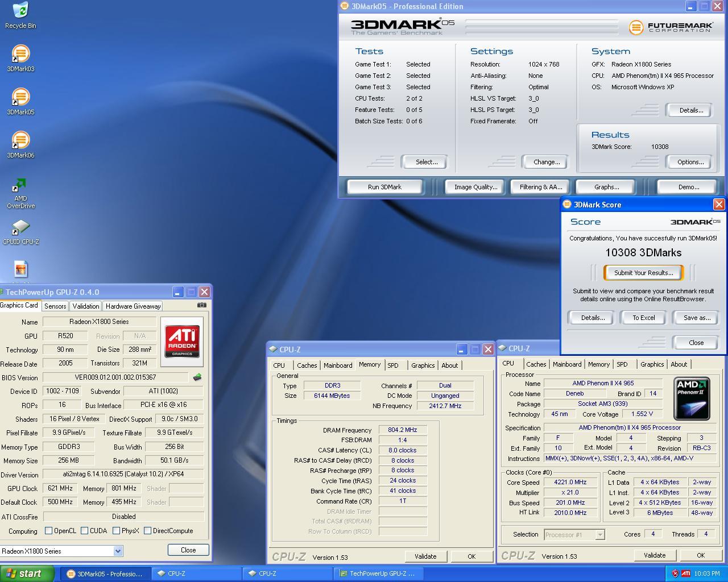Screen dimensions: 728x582
Task: Click the Run 3DMark button
Action: pyautogui.click(x=384, y=187)
